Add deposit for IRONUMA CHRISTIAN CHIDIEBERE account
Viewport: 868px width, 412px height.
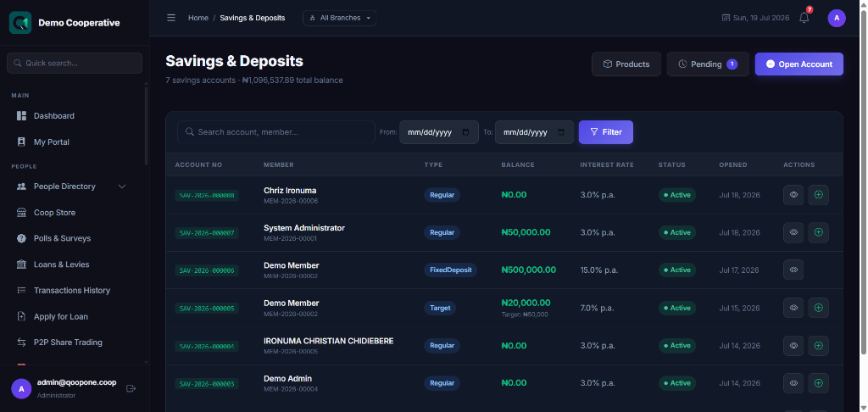click(818, 346)
